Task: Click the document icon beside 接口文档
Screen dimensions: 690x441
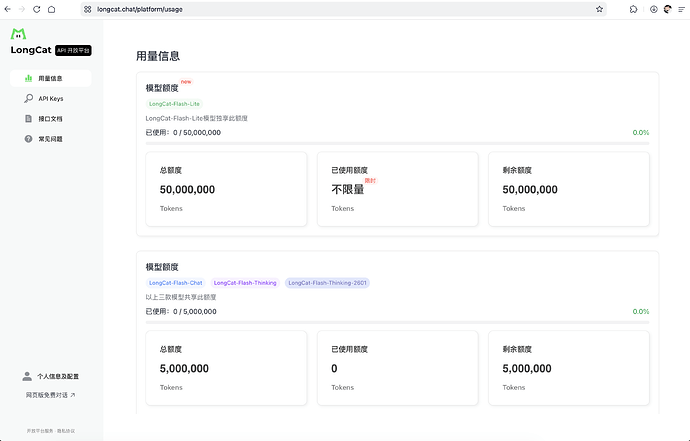Action: [x=29, y=119]
